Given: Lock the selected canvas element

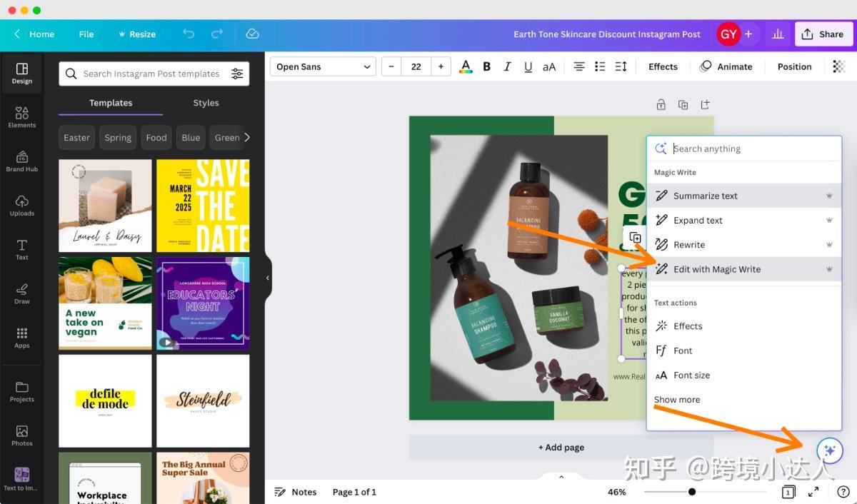Looking at the screenshot, I should point(661,104).
